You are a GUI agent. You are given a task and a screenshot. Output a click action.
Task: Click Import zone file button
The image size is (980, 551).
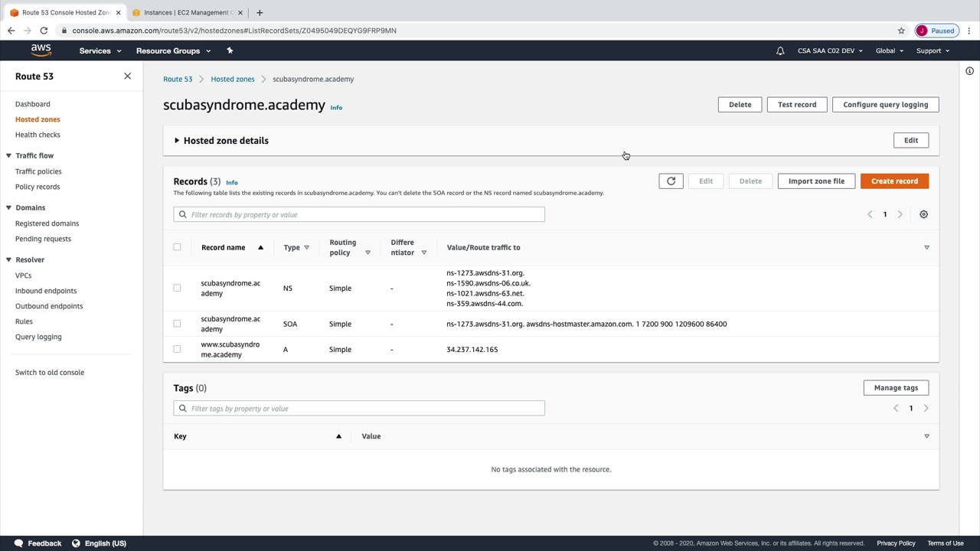(816, 181)
